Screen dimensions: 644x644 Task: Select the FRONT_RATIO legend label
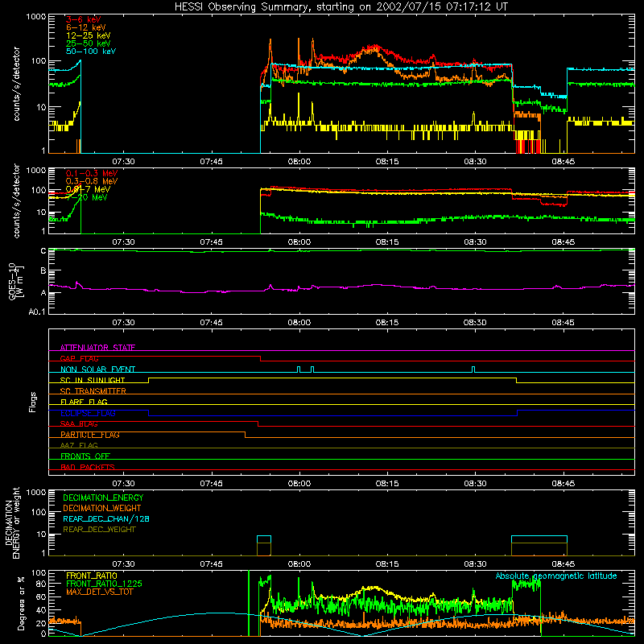click(x=92, y=576)
